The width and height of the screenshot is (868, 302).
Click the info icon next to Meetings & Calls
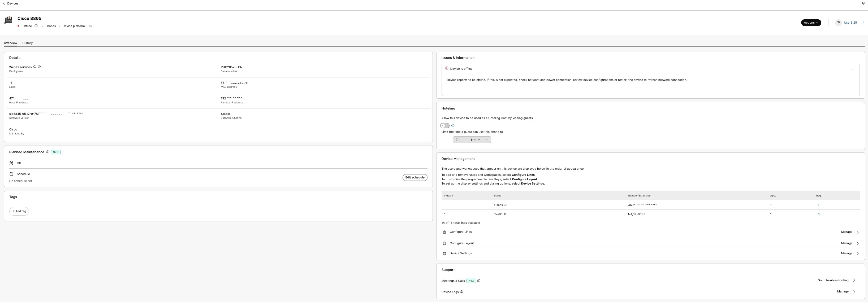479,281
